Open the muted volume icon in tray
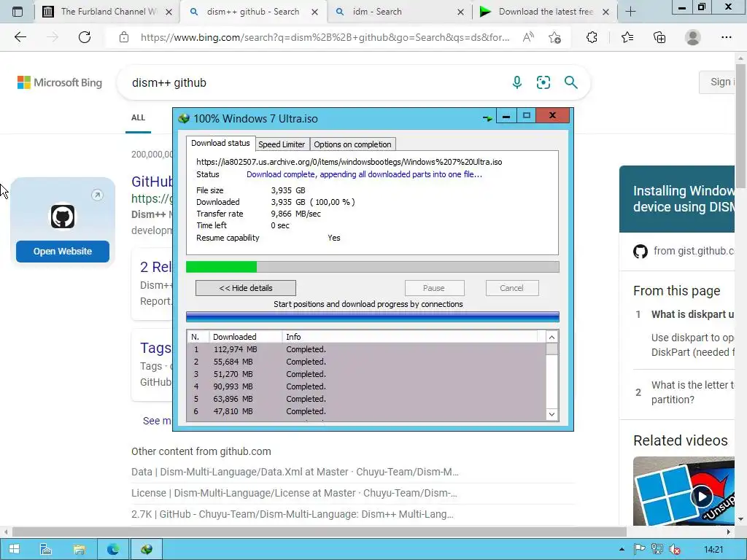The width and height of the screenshot is (747, 560). pos(674,550)
